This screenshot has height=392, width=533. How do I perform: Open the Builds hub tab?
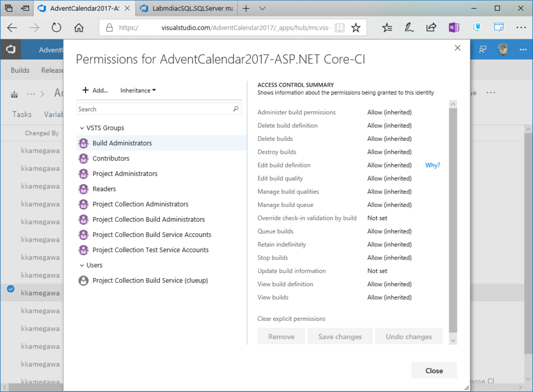(20, 70)
